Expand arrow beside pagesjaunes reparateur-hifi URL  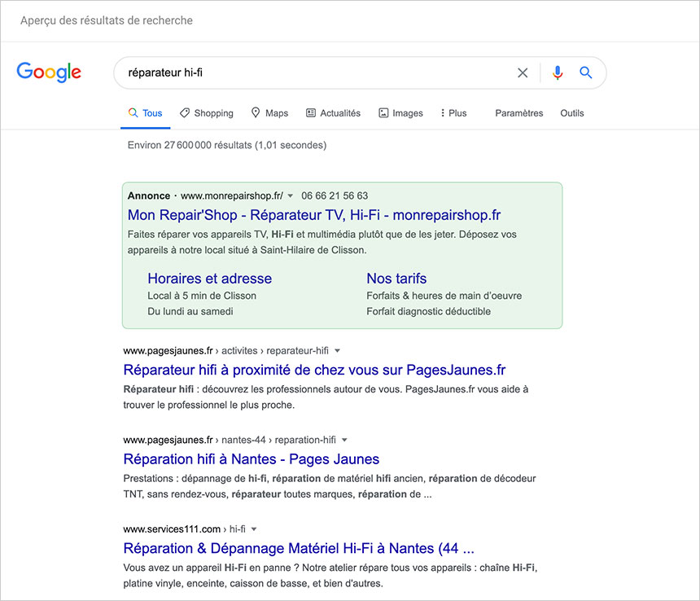pyautogui.click(x=337, y=351)
